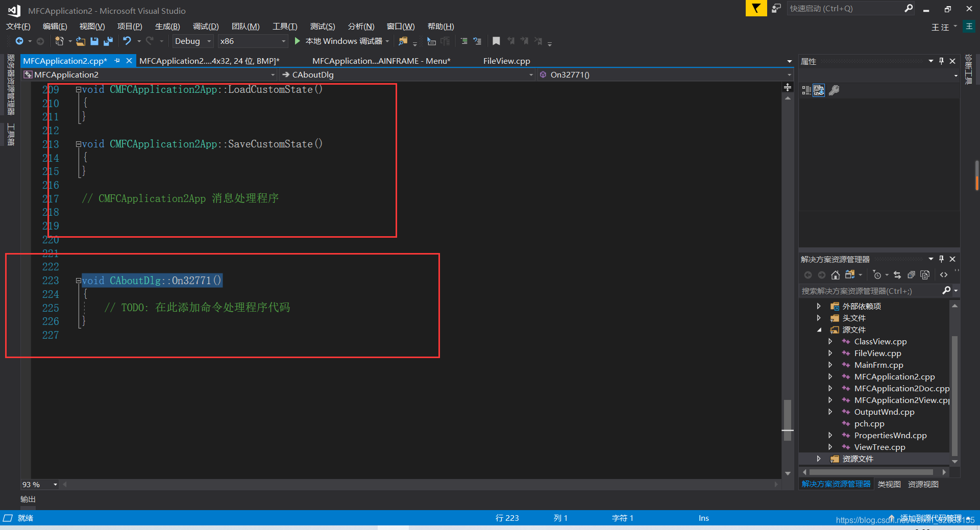The width and height of the screenshot is (980, 530).
Task: Close the MFCApplication2.cpp tab
Action: [x=129, y=61]
